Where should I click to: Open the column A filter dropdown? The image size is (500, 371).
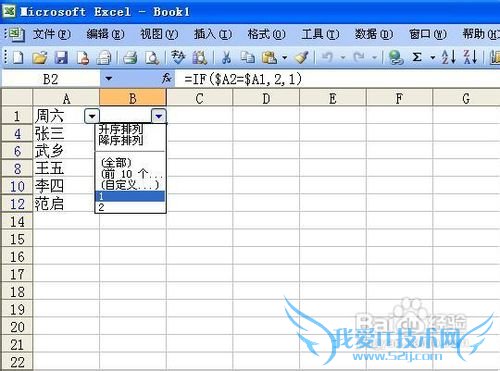click(x=92, y=116)
